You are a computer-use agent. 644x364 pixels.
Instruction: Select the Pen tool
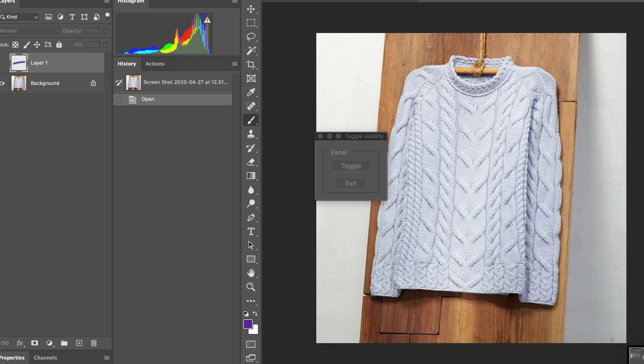point(251,218)
